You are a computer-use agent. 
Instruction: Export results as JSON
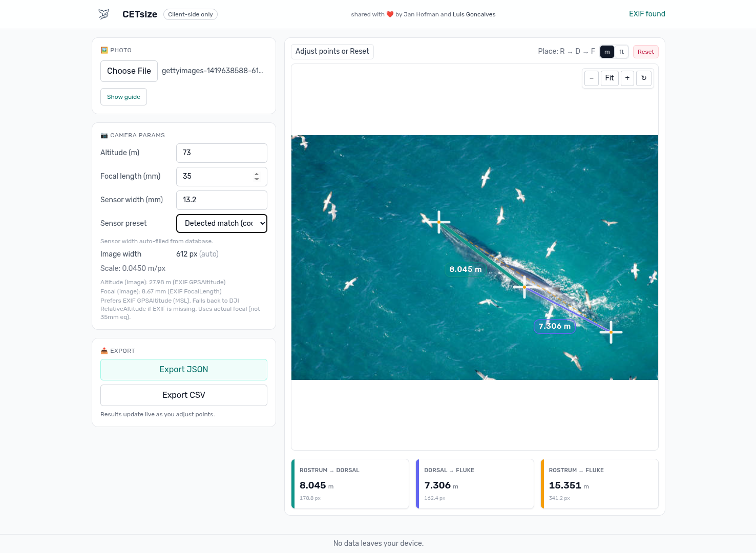click(184, 370)
